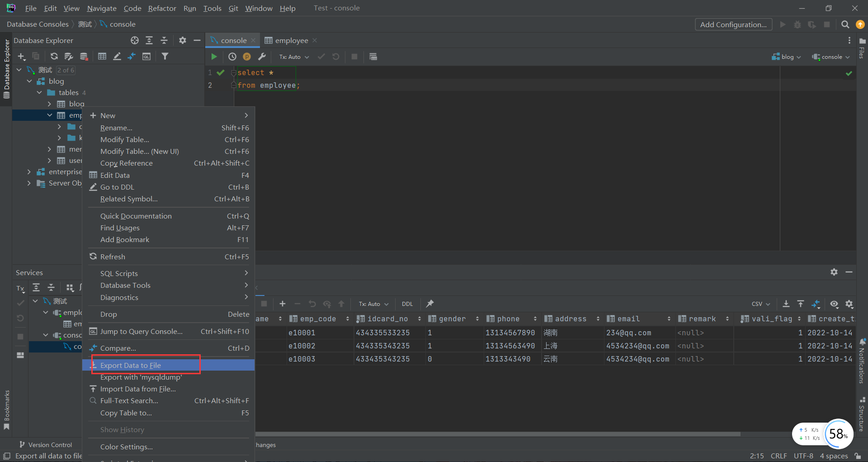Click the export data download icon in results
The width and height of the screenshot is (868, 462).
pos(786,304)
